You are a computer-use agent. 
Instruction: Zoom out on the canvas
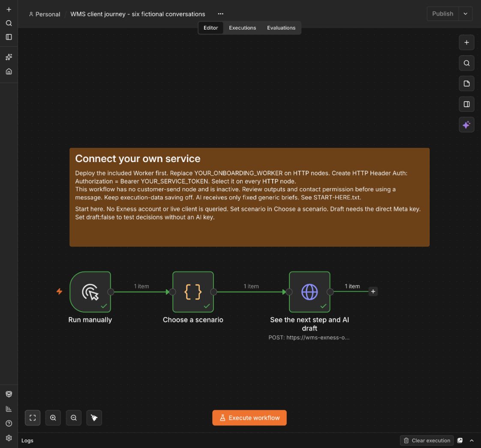pyautogui.click(x=74, y=418)
